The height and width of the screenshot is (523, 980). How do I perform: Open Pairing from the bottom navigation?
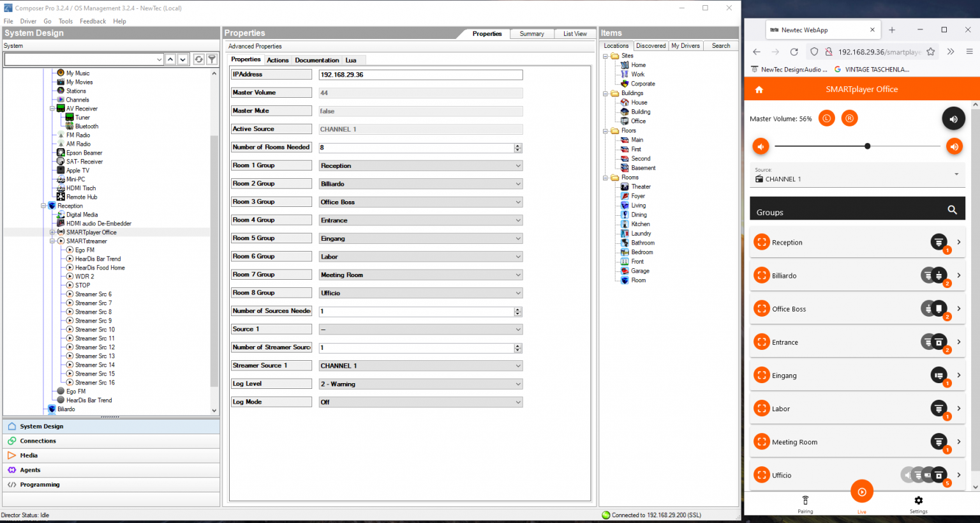coord(805,501)
